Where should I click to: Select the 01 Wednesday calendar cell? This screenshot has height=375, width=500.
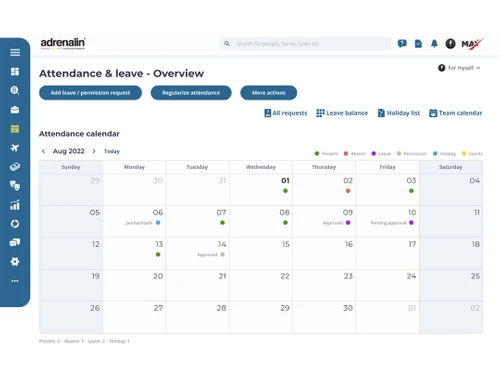coord(261,190)
